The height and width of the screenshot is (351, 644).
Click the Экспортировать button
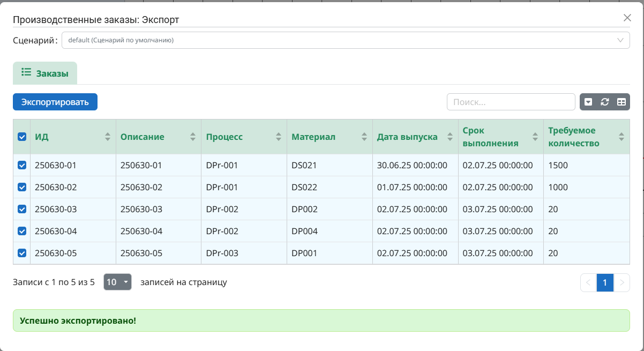point(55,102)
